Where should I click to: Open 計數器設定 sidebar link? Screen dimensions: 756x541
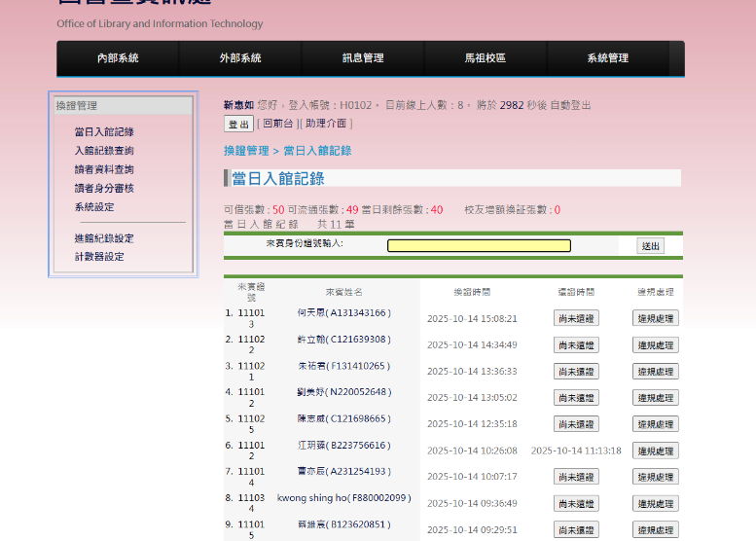[x=99, y=257]
